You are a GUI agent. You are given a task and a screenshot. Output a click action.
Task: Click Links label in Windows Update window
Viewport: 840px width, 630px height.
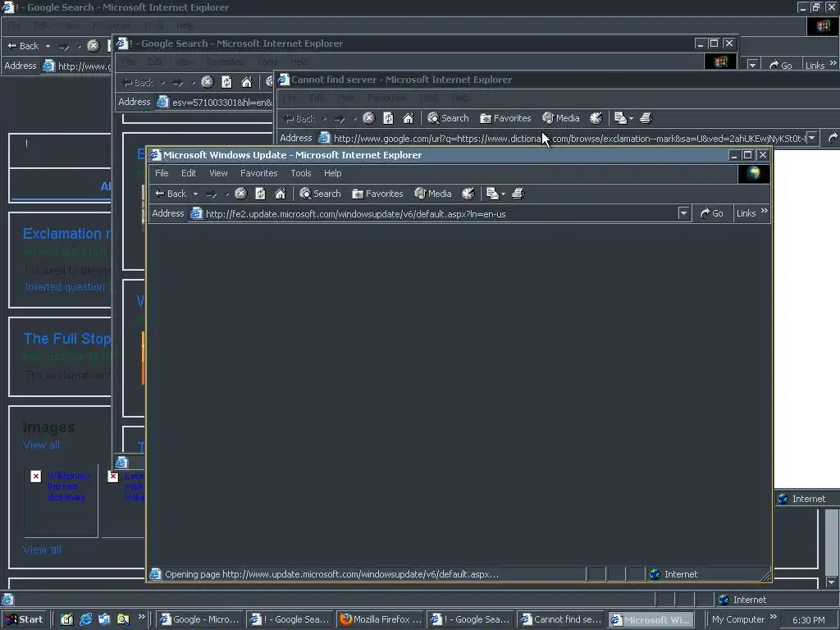746,213
